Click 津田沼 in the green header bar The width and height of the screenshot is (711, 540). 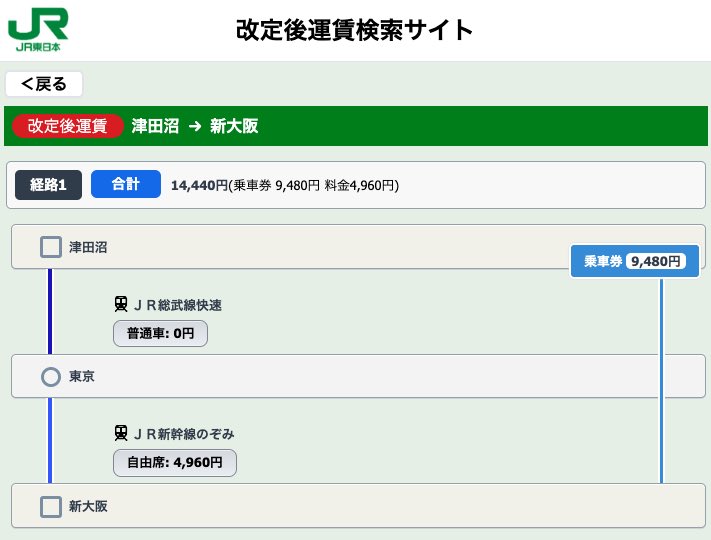coord(156,126)
